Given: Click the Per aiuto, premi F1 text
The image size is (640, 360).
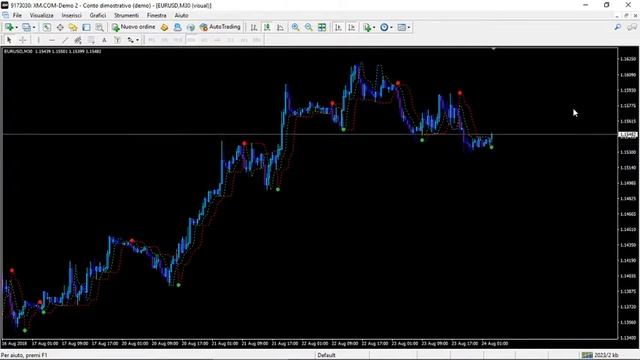Looking at the screenshot, I should point(24,355).
